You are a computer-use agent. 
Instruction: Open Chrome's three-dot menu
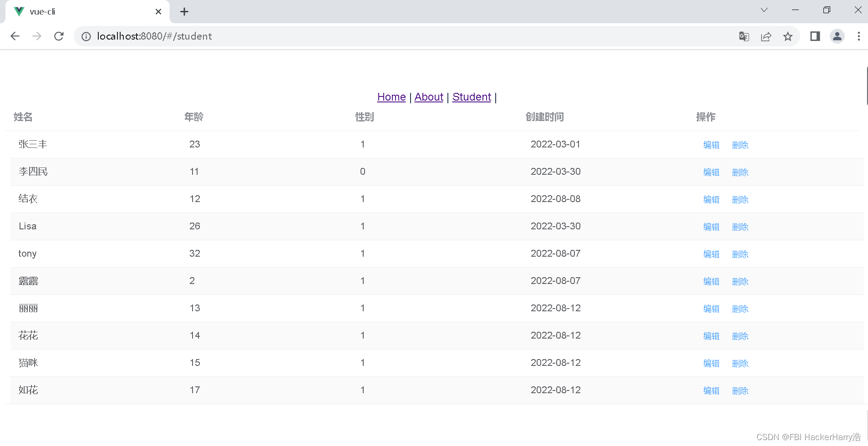[x=858, y=36]
